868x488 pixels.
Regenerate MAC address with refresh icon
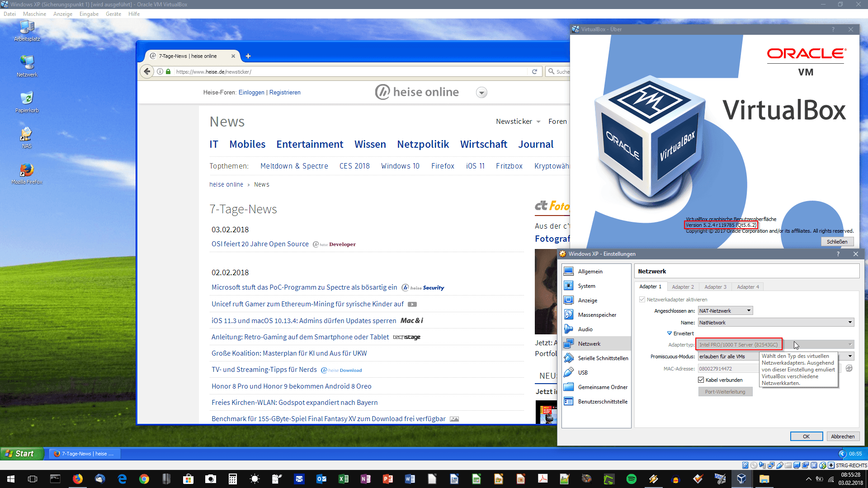[x=849, y=368]
